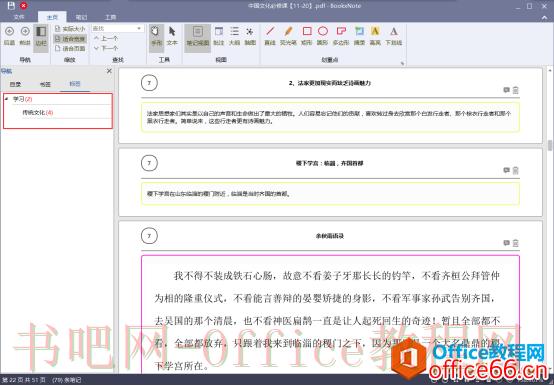
Task: Open the search box dropdown arrow
Action: (x=140, y=28)
